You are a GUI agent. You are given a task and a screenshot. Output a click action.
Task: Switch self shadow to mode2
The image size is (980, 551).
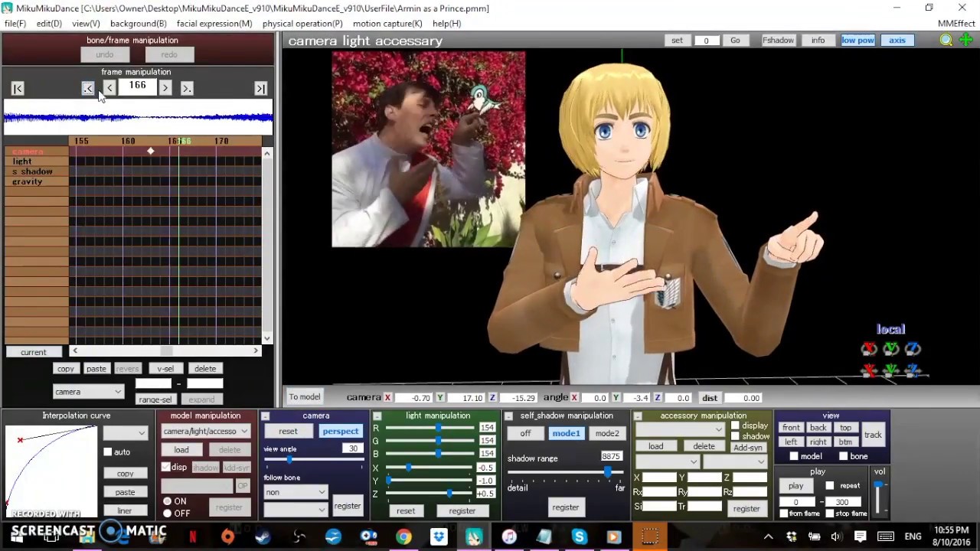[x=607, y=434]
